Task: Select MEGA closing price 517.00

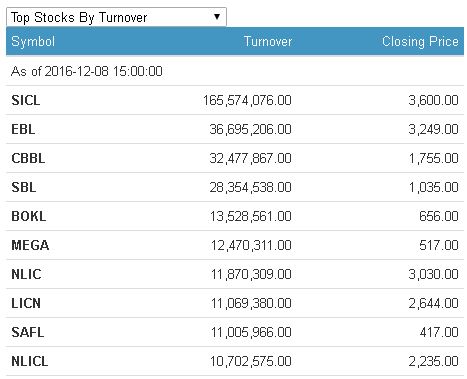Action: click(x=439, y=245)
